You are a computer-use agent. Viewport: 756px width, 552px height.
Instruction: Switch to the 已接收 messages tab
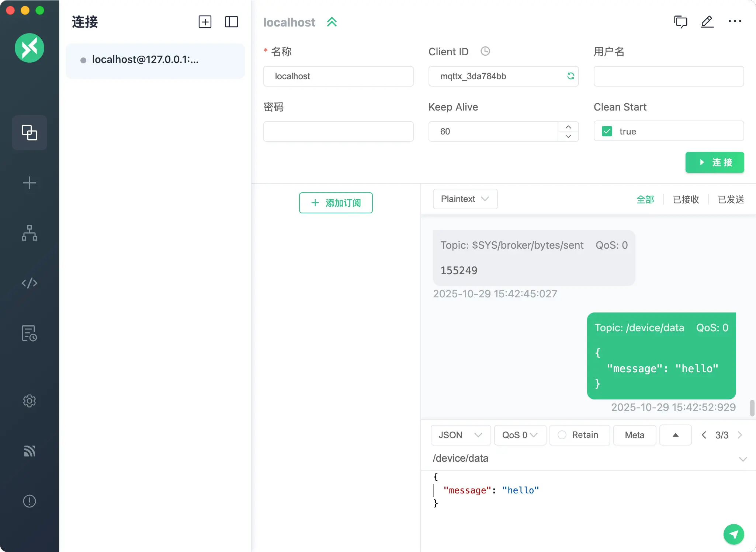coord(685,199)
